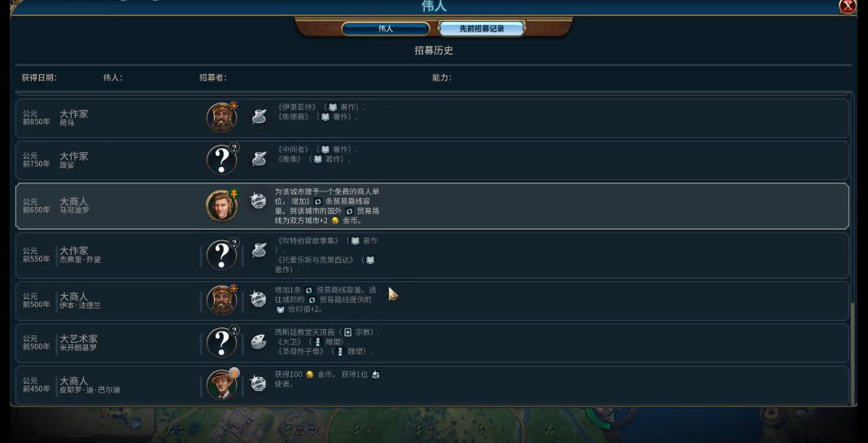Click the 获得日期 column header
This screenshot has height=443, width=868.
(x=39, y=77)
